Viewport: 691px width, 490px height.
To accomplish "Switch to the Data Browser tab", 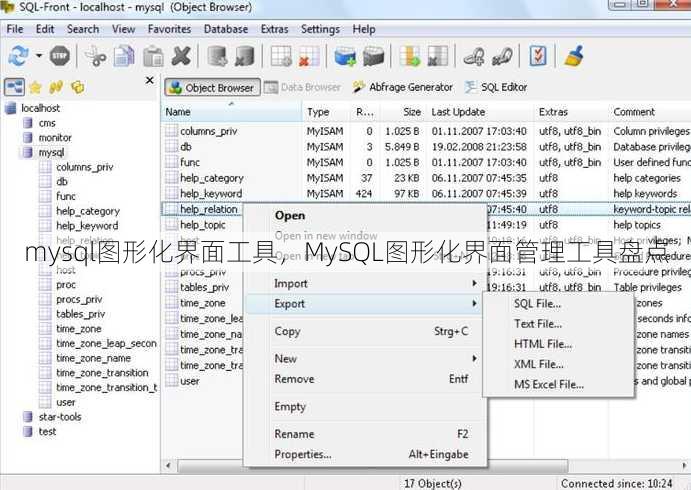I will coord(303,87).
